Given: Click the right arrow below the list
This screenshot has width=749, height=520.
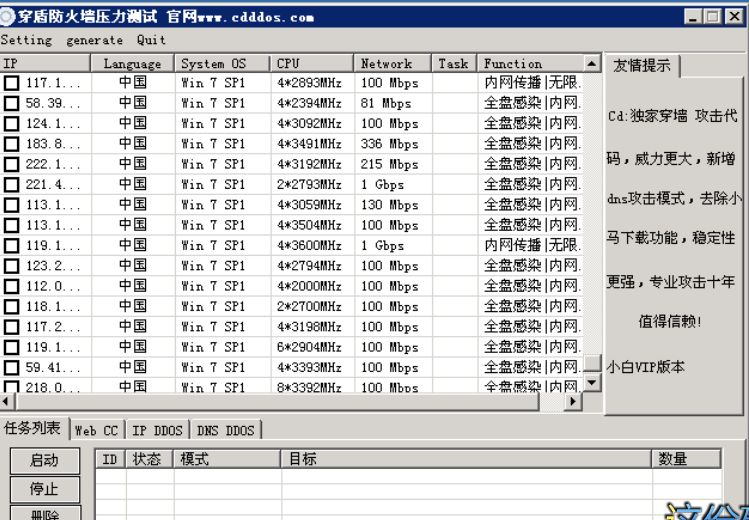Looking at the screenshot, I should [574, 401].
